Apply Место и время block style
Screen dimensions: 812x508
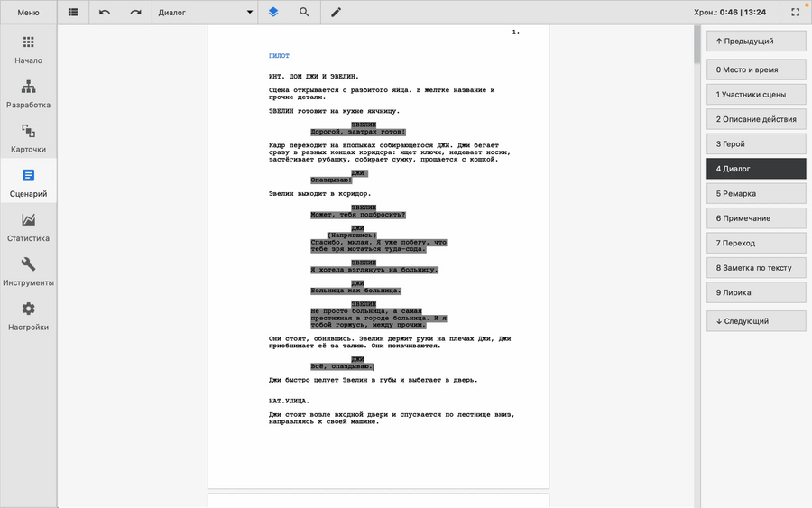click(756, 69)
